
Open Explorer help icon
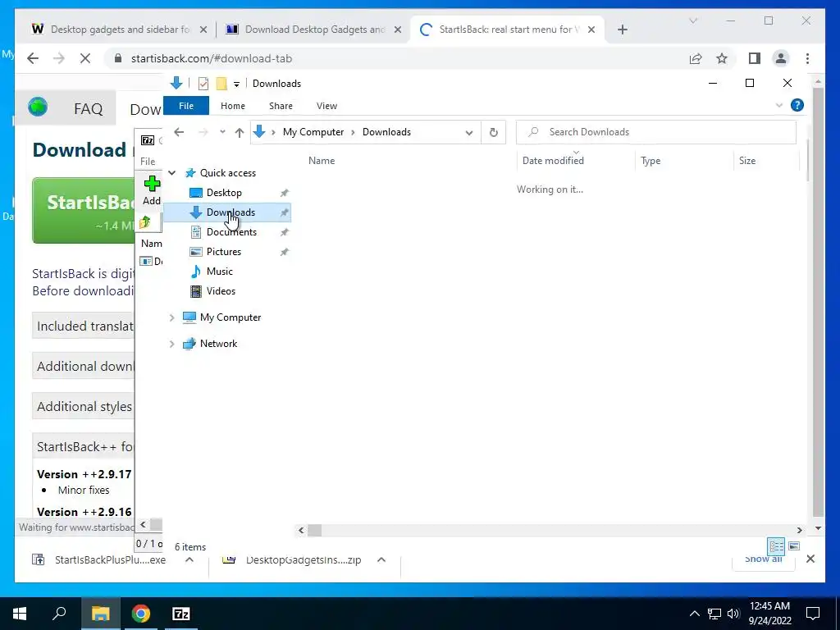click(797, 105)
